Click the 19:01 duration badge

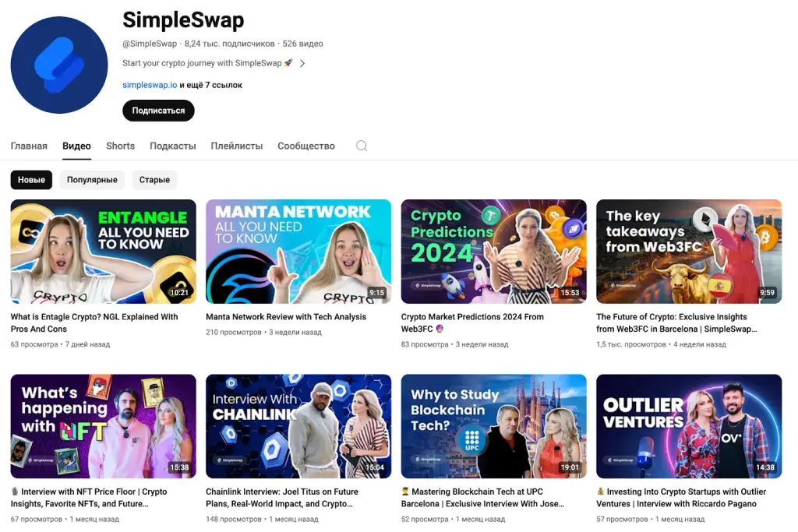570,467
